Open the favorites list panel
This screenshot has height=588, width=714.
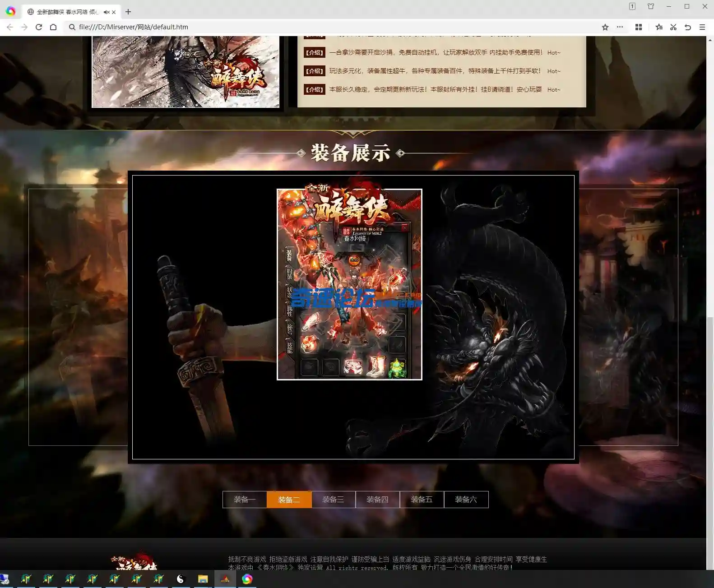point(659,27)
